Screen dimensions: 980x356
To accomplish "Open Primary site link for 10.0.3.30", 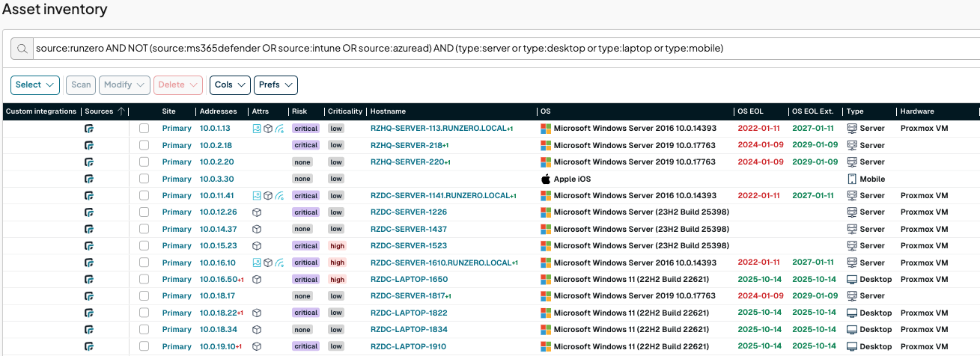I will (177, 179).
